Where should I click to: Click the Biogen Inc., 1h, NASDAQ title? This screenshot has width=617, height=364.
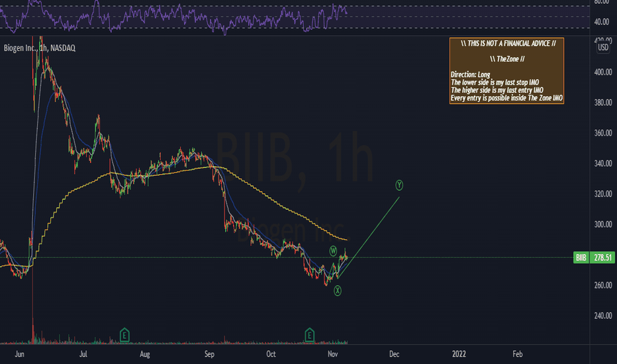39,48
